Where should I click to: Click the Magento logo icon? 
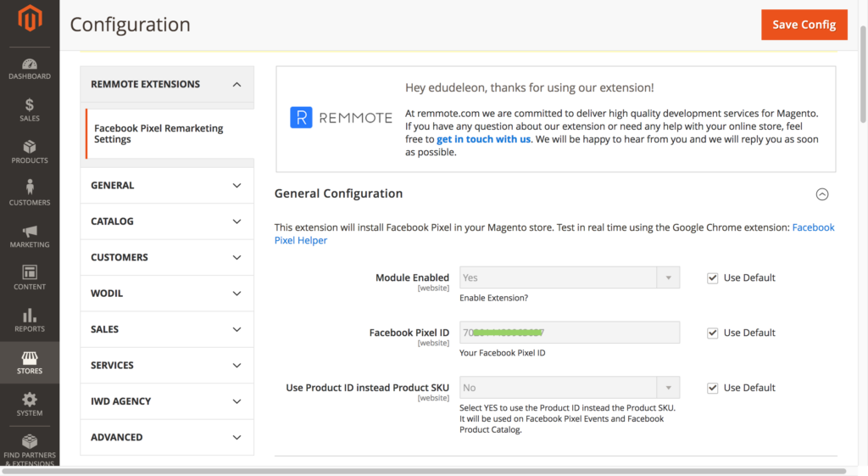(30, 18)
